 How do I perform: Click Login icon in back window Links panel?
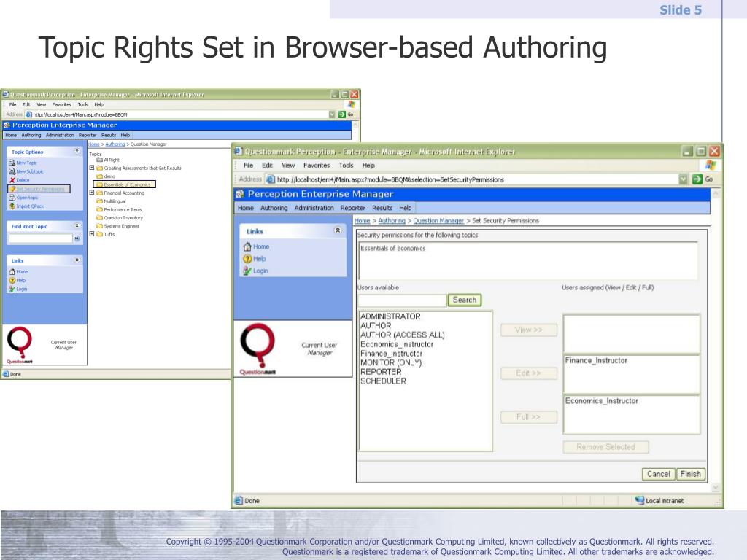(x=12, y=289)
